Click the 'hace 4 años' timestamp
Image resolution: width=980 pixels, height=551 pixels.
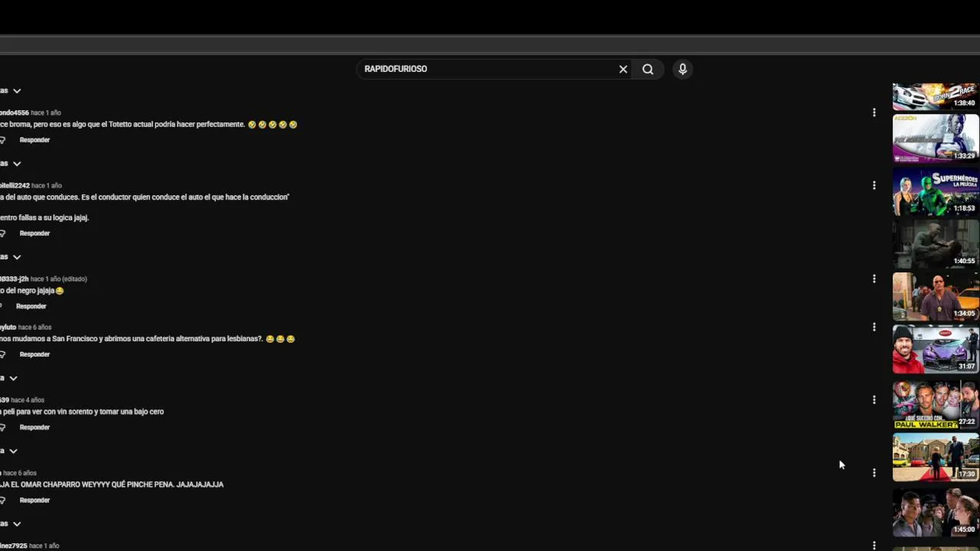pyautogui.click(x=28, y=400)
